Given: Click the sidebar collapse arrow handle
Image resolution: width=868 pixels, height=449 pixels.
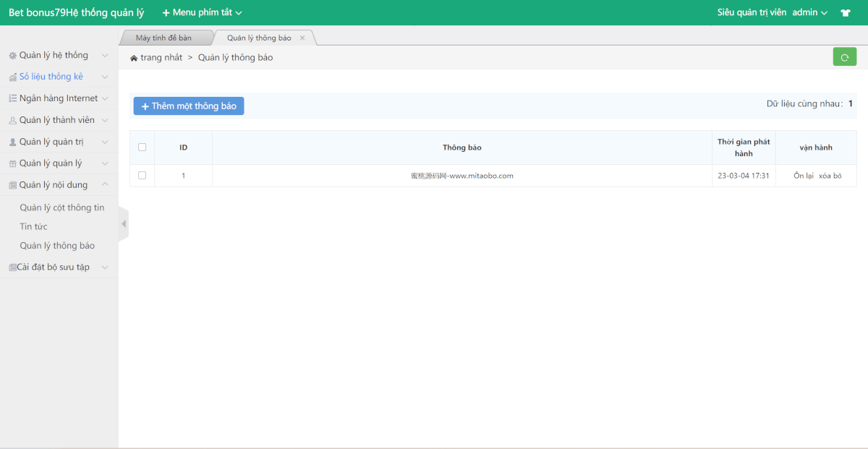Looking at the screenshot, I should coord(124,224).
